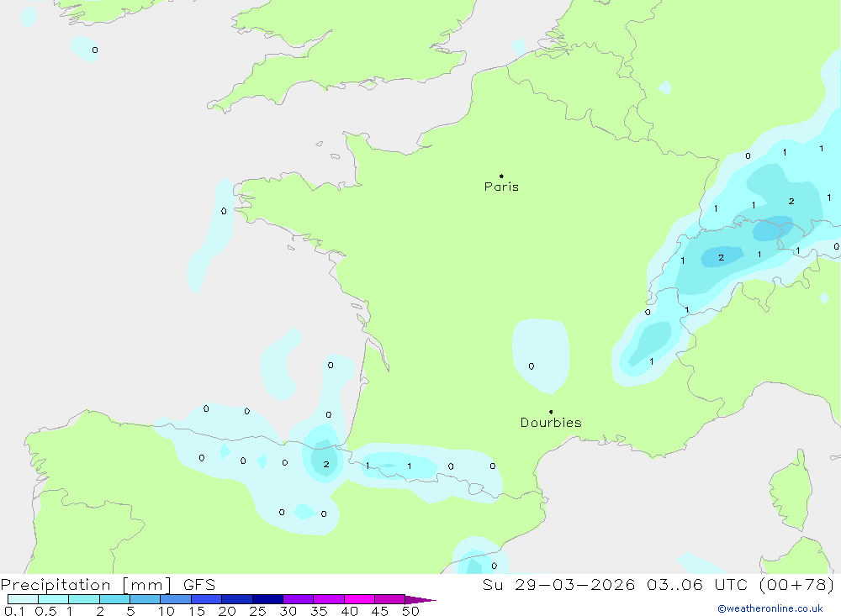Viewport: 841px width, 616px height.
Task: Click the legend scale label '0.1'
Action: (14, 611)
